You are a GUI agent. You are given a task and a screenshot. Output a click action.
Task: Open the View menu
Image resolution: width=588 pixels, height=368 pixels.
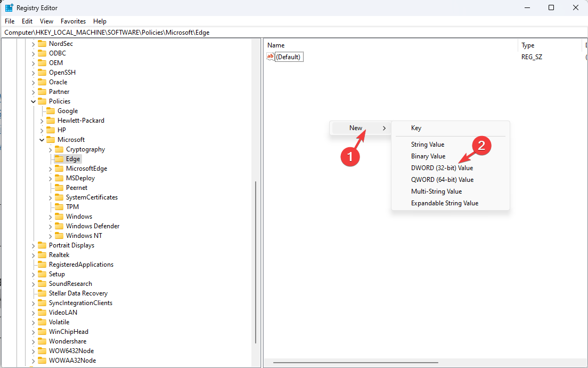click(46, 21)
